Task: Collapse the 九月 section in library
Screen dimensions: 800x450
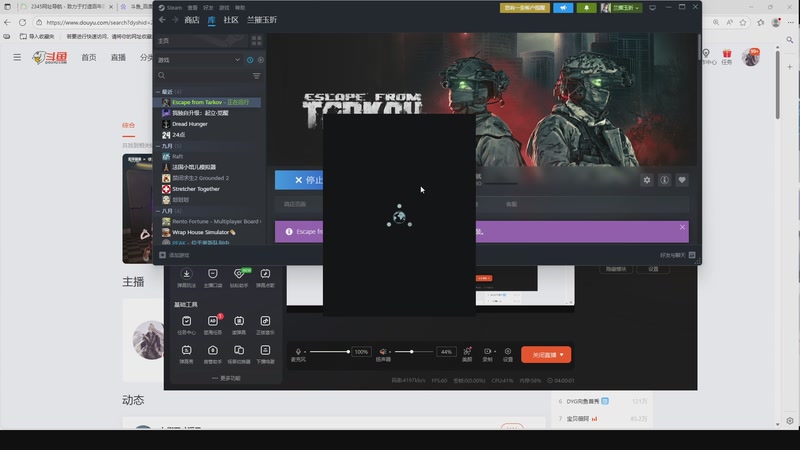Action: tap(158, 146)
